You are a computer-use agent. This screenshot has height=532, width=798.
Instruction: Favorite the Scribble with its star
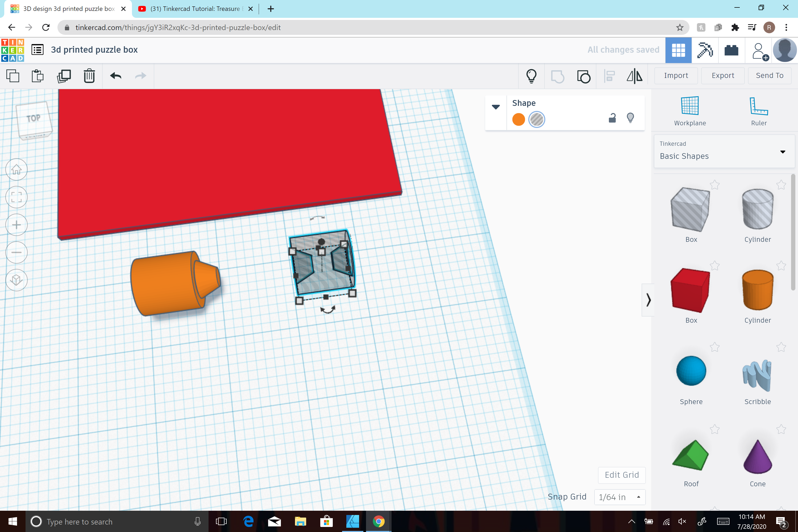pyautogui.click(x=781, y=347)
